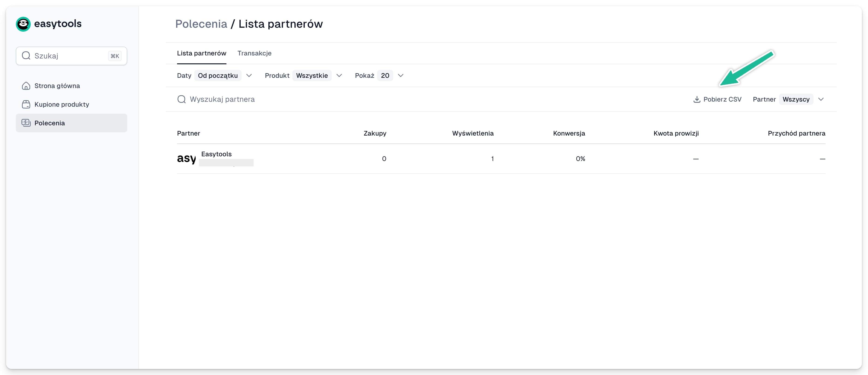This screenshot has width=868, height=375.
Task: Expand the Pokaż 20 dropdown
Action: pyautogui.click(x=401, y=75)
